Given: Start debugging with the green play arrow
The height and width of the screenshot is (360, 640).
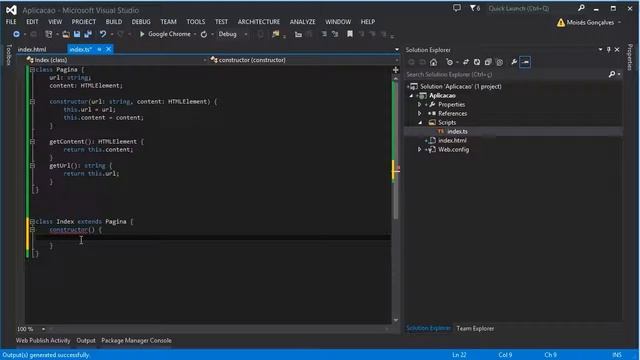Looking at the screenshot, I should 142,34.
